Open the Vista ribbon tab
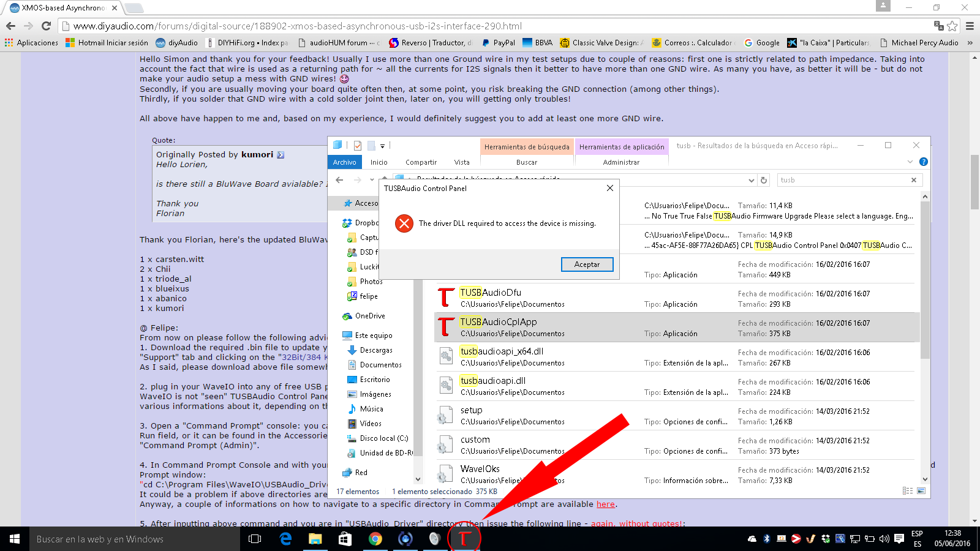 pos(462,162)
